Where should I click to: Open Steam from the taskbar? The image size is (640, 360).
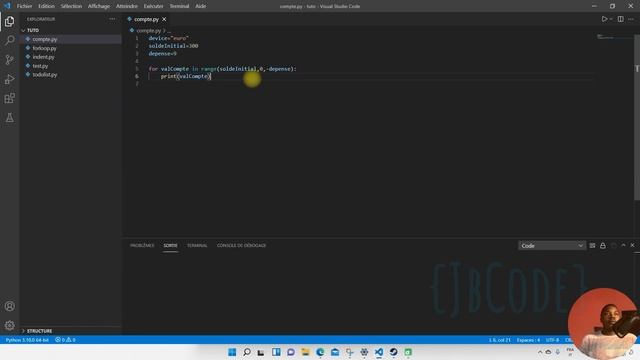click(393, 352)
